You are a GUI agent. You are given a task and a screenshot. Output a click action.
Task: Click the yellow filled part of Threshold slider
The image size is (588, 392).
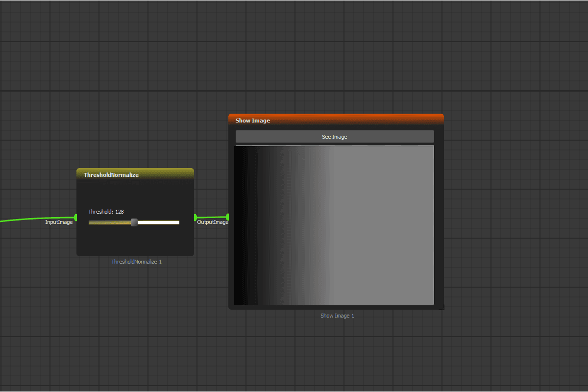(110, 222)
